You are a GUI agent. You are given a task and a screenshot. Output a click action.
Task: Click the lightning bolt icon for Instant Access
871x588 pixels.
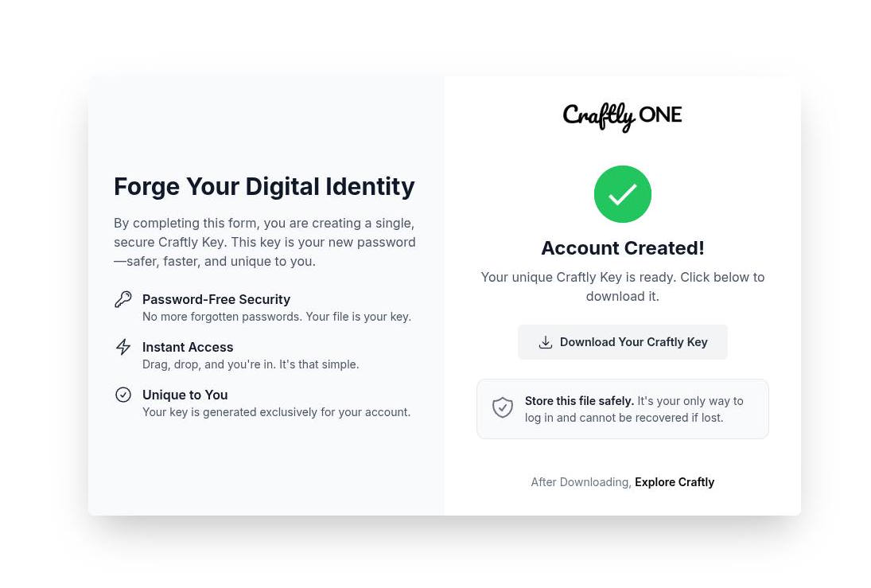(x=122, y=347)
